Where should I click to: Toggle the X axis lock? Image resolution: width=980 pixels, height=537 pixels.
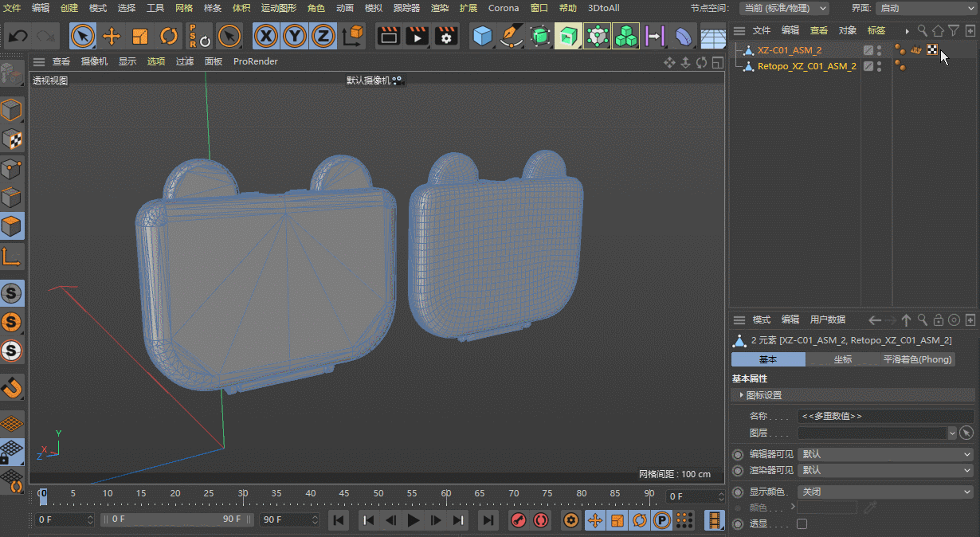click(266, 36)
